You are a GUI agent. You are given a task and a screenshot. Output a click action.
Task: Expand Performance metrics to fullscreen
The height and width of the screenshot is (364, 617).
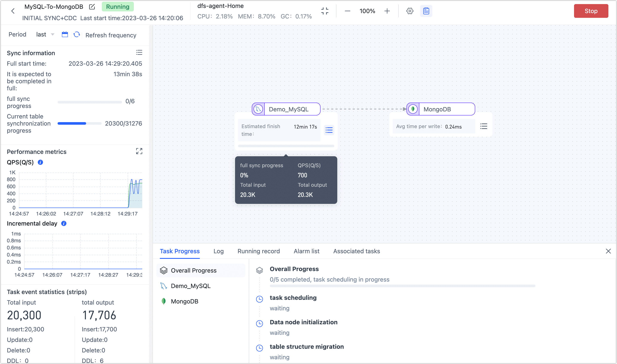pyautogui.click(x=139, y=151)
